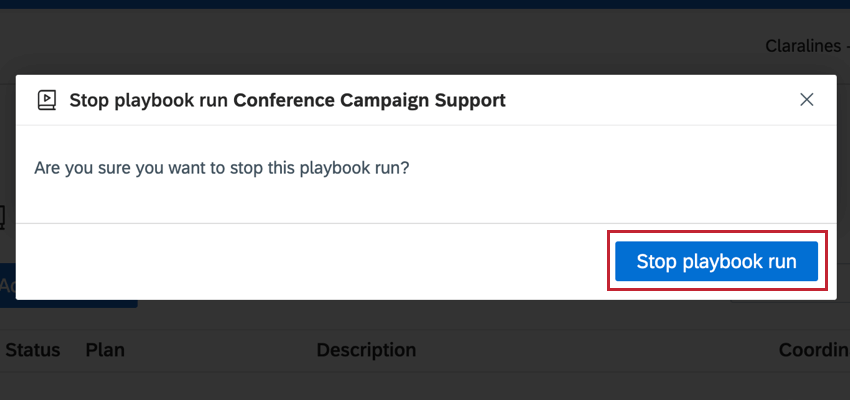Click the dimmed row beneath the Status header
This screenshot has height=400, width=850.
[33, 386]
